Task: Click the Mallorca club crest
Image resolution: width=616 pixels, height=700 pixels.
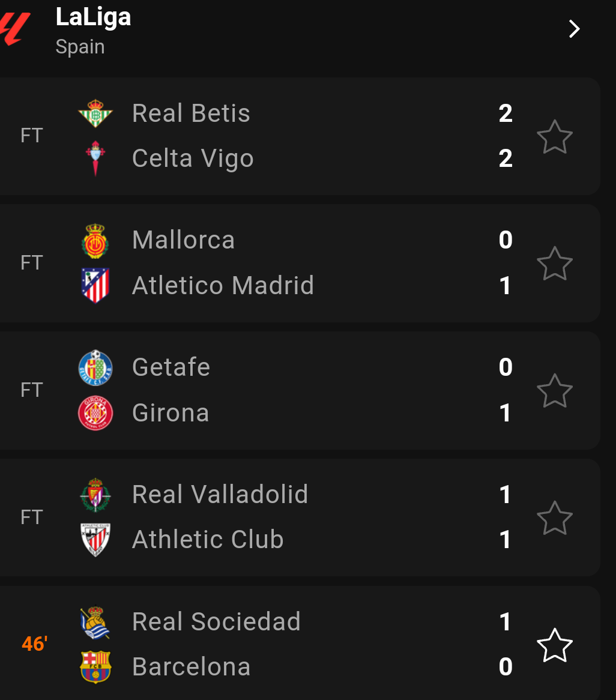Action: coord(95,241)
